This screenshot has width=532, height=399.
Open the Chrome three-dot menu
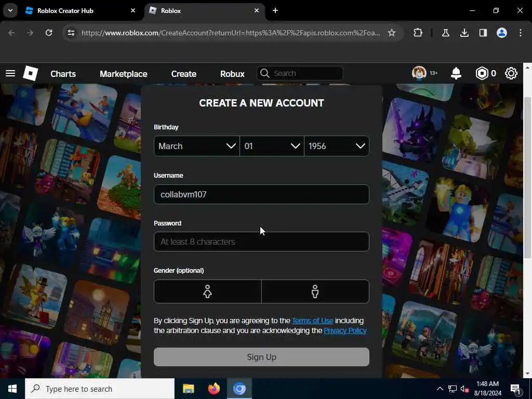pyautogui.click(x=521, y=33)
